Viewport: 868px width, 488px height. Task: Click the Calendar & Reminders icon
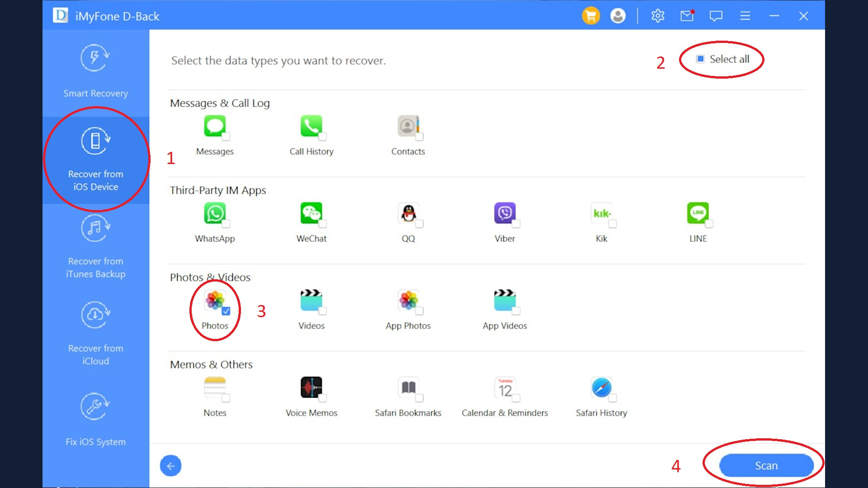[x=505, y=387]
